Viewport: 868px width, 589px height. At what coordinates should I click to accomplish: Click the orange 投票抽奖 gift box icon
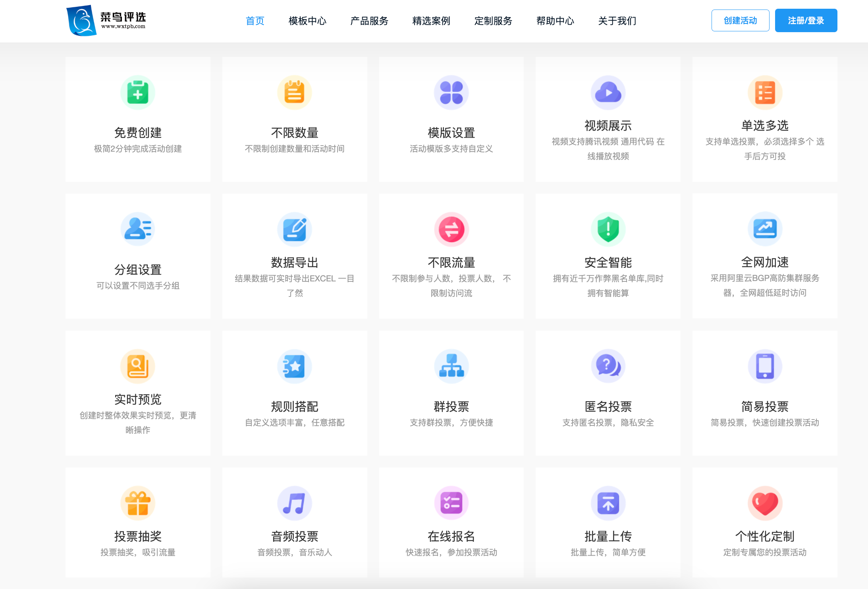[138, 503]
